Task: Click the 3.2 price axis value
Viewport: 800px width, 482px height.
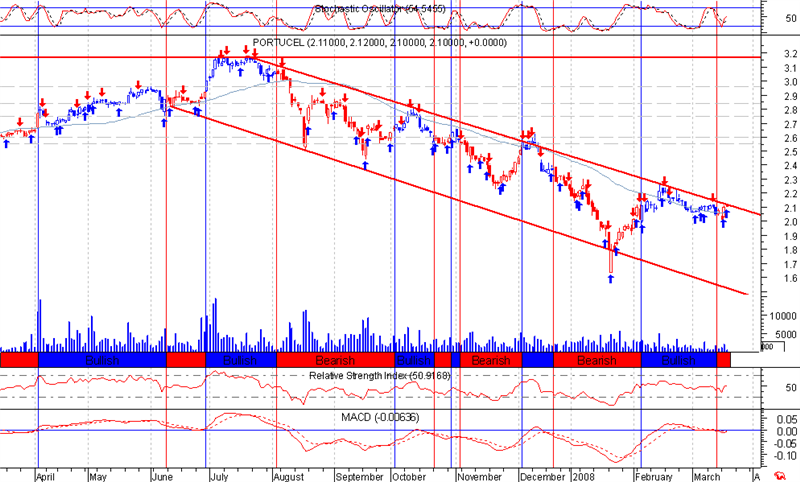Action: (x=790, y=54)
